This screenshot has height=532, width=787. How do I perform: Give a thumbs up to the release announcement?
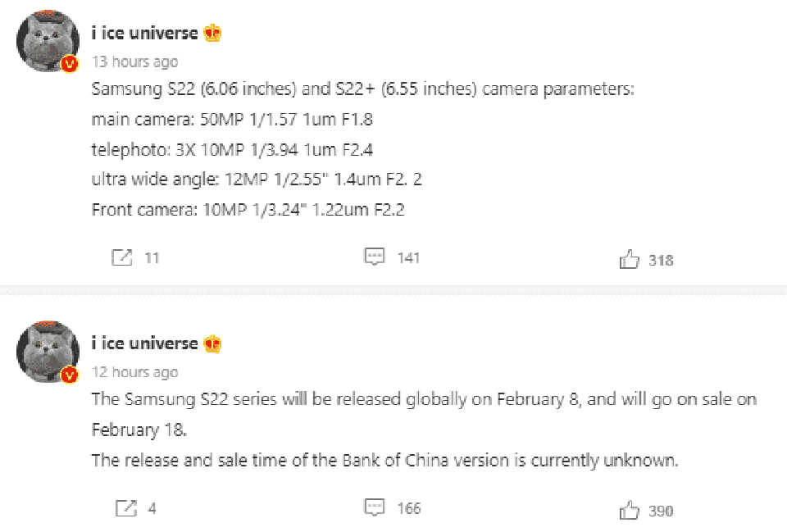pos(630,507)
